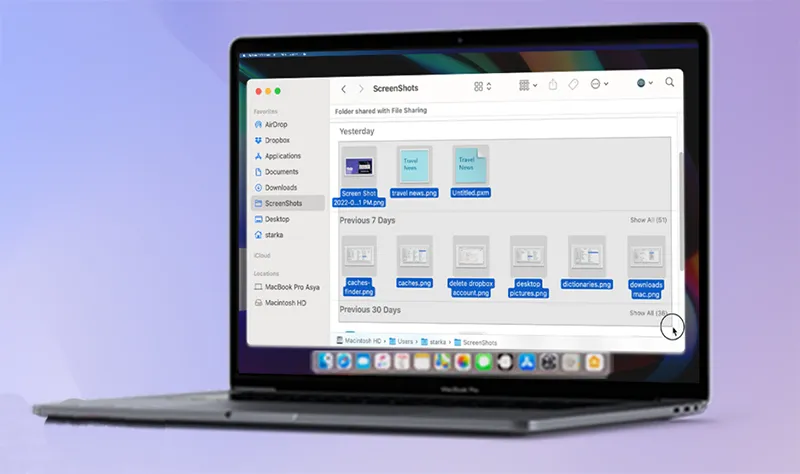Screen dimensions: 800x474
Task: Open Maps from the Dock
Action: coord(442,362)
